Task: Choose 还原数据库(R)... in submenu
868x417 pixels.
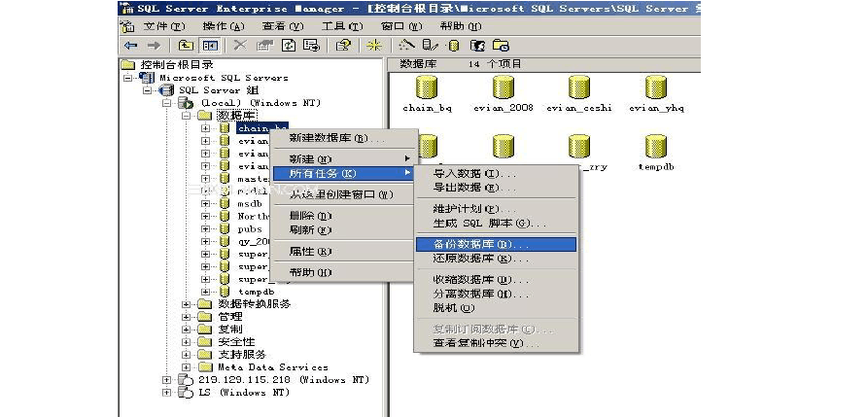Action: pos(496,259)
